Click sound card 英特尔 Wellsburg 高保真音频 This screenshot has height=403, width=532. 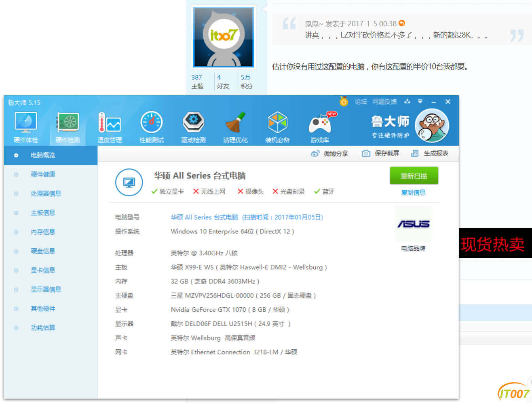click(x=213, y=338)
